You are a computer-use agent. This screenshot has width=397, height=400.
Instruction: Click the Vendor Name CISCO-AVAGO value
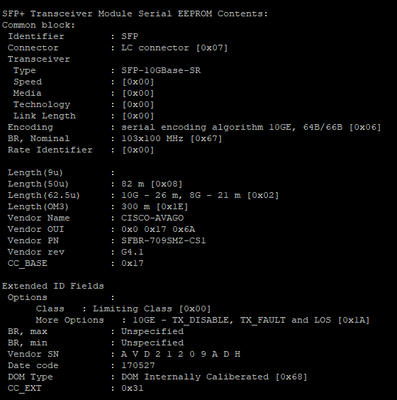152,218
